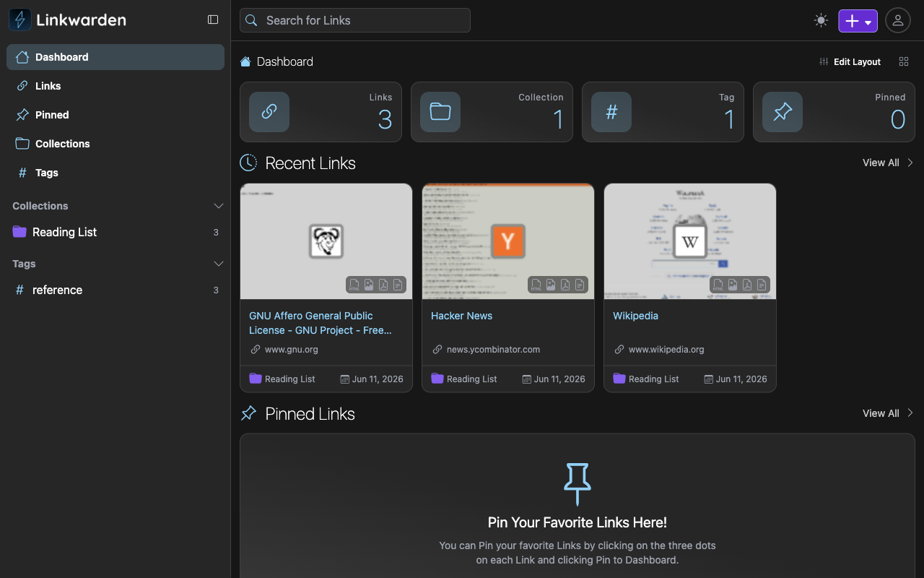The image size is (924, 578).
Task: Open the Wikipedia card thumbnail
Action: pos(690,241)
